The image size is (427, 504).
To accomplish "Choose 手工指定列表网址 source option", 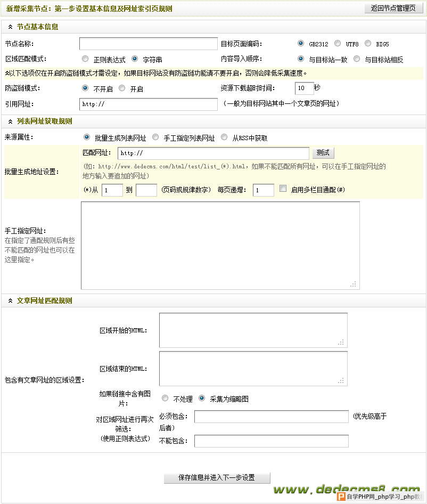I will click(x=155, y=137).
